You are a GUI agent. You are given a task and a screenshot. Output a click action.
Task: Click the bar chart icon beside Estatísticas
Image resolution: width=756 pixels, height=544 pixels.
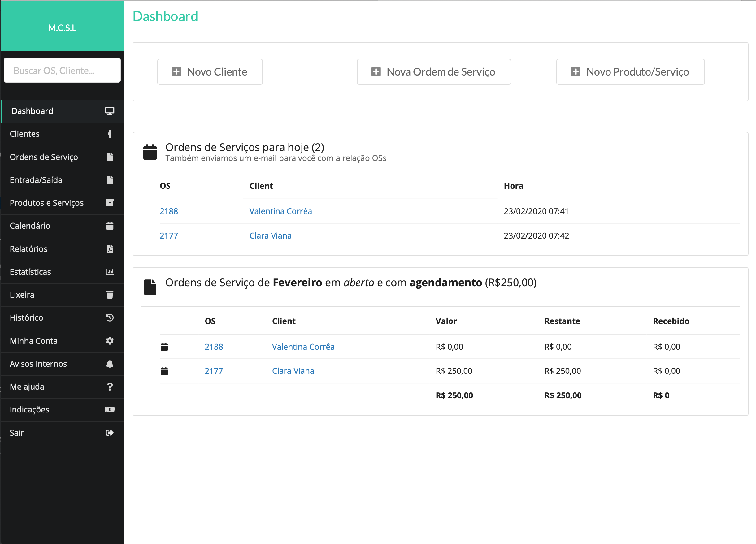(110, 272)
